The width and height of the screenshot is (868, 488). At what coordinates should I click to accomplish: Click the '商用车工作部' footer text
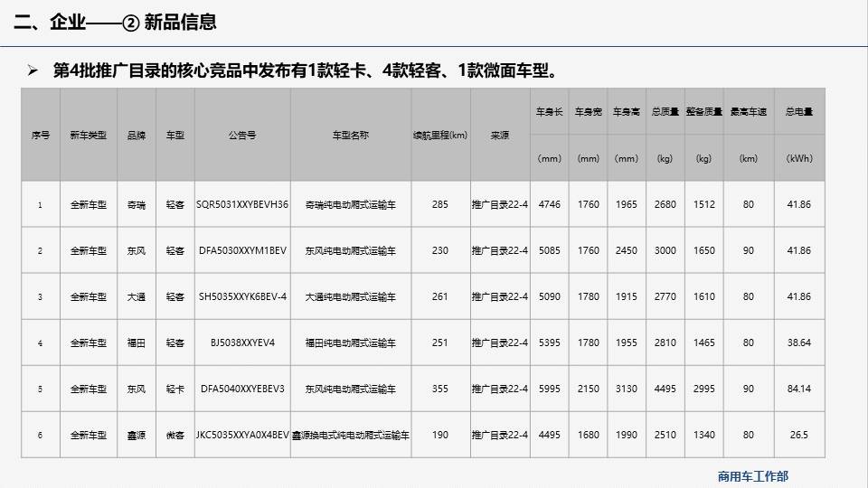coord(753,476)
